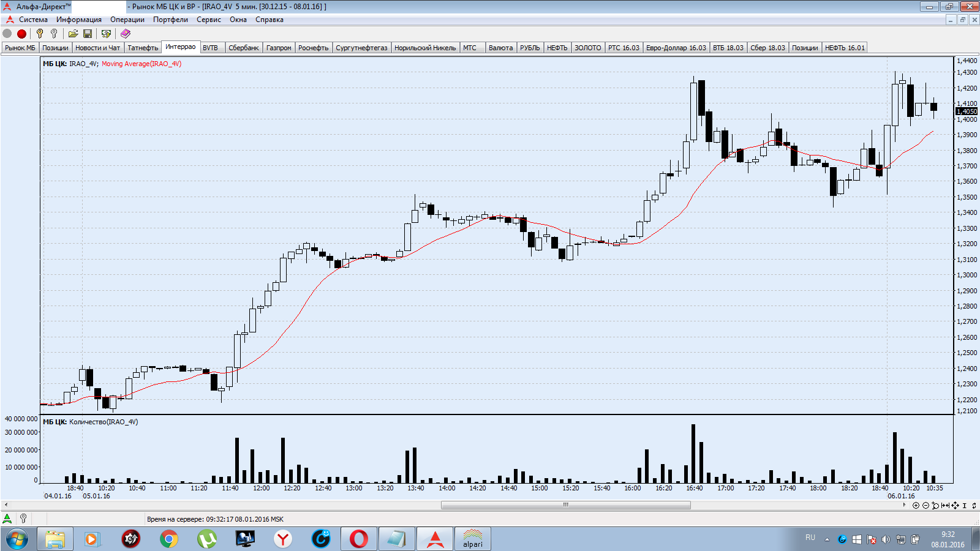Click the vertical I-beam scale icon
Image resolution: width=980 pixels, height=551 pixels.
(x=965, y=506)
